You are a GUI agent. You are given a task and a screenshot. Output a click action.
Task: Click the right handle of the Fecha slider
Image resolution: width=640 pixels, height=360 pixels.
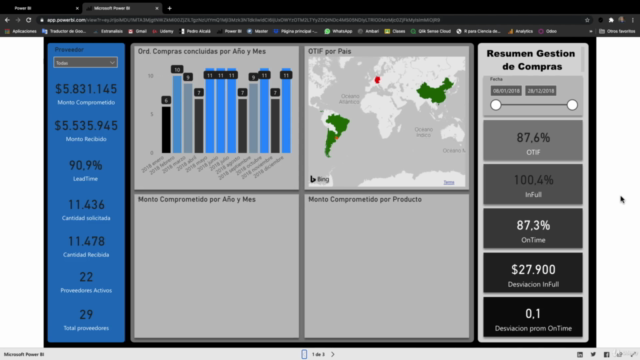[572, 105]
